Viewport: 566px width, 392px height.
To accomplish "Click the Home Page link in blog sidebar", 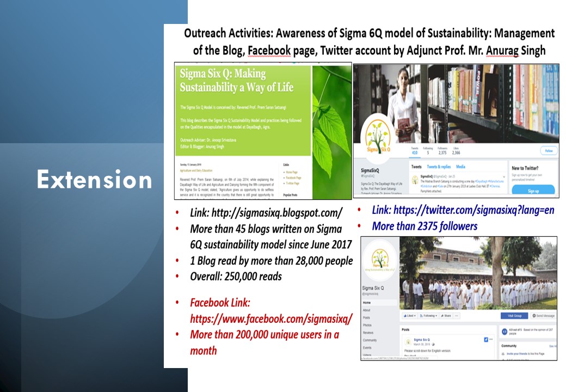I will 291,172.
